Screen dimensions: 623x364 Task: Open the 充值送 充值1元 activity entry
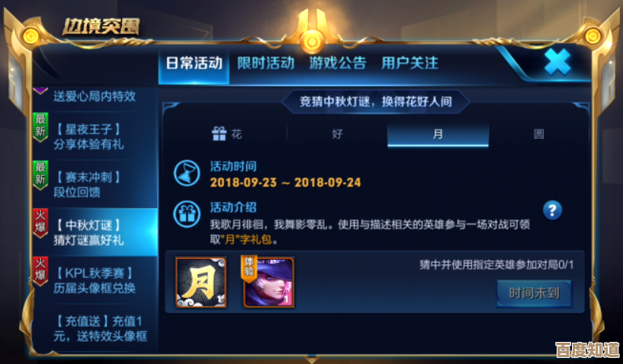point(95,328)
